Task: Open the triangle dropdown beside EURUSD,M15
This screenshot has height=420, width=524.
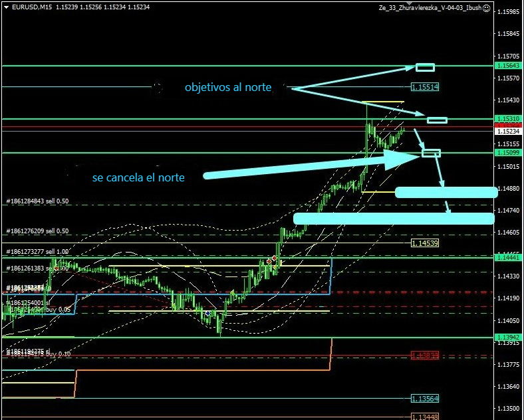Action: [7, 7]
